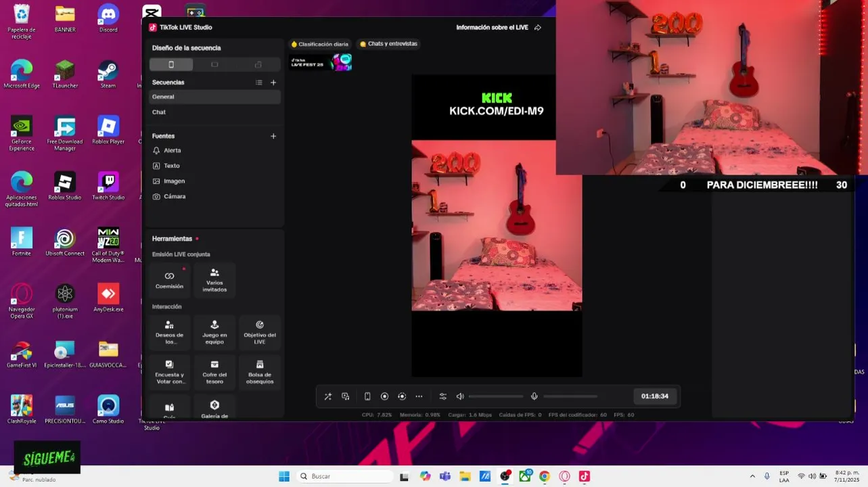This screenshot has height=487, width=868.
Task: Open TLauncher desktop shortcut
Action: pyautogui.click(x=65, y=74)
